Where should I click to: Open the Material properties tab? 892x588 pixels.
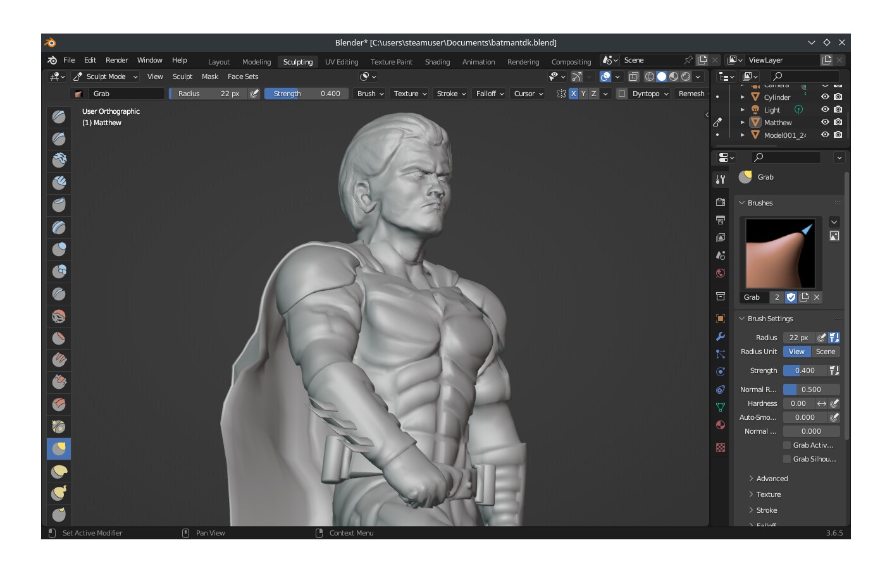coord(721,425)
